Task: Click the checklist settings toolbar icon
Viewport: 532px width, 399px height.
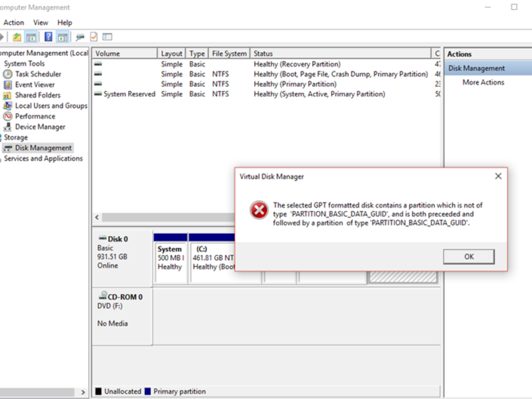Action: tap(107, 37)
